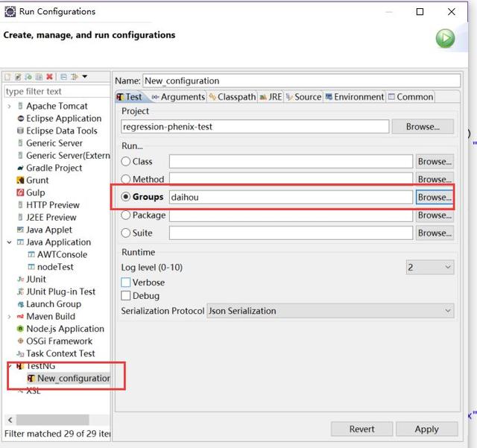Open the JRE tab
The height and width of the screenshot is (448, 477).
[x=271, y=97]
